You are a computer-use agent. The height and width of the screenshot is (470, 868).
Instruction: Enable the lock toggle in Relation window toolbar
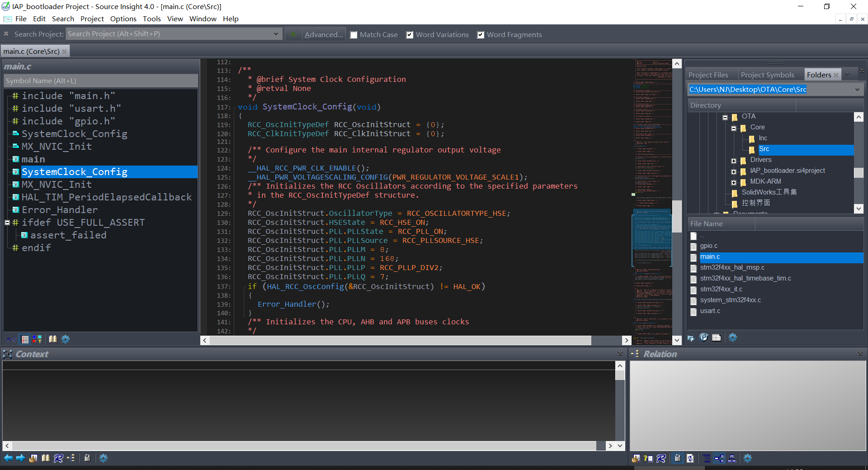click(x=678, y=458)
